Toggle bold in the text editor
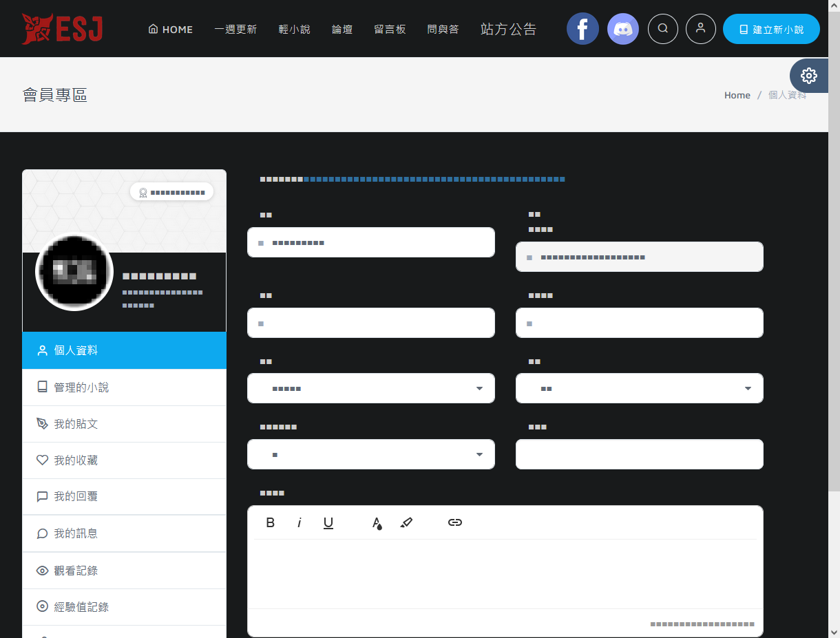The height and width of the screenshot is (638, 840). tap(271, 523)
